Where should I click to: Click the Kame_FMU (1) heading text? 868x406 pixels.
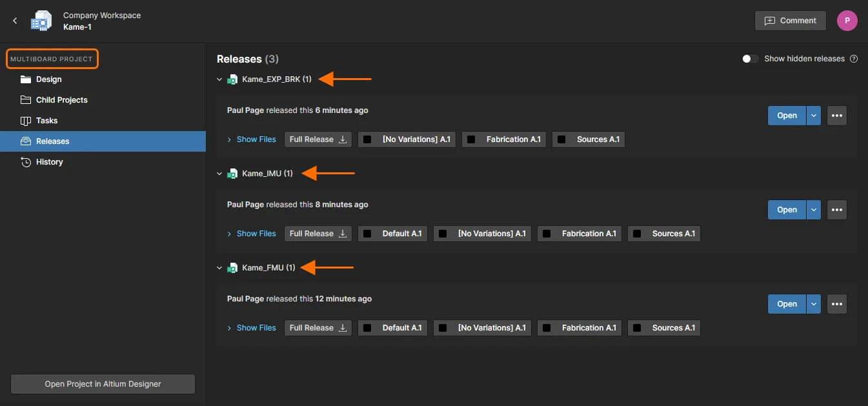tap(268, 268)
